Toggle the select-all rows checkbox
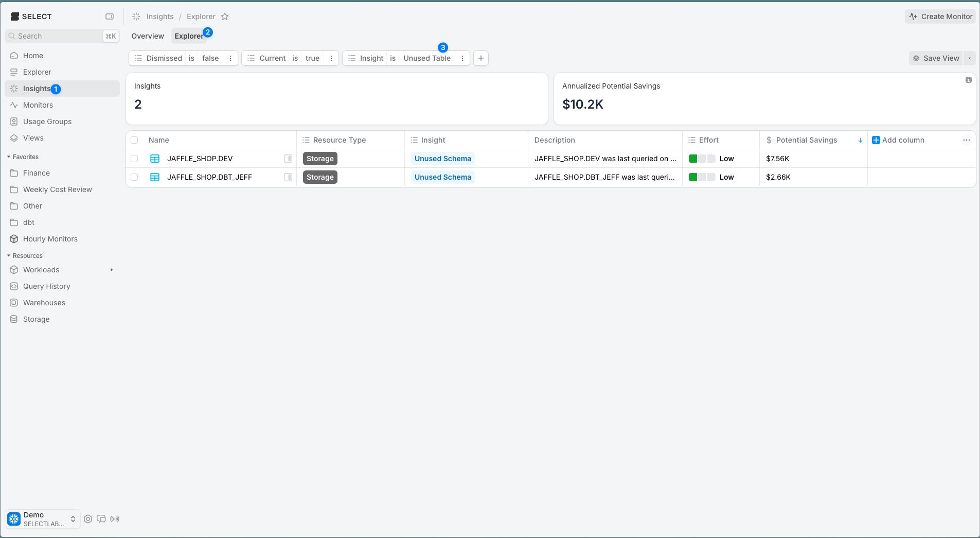Viewport: 980px width, 538px height. [x=134, y=140]
